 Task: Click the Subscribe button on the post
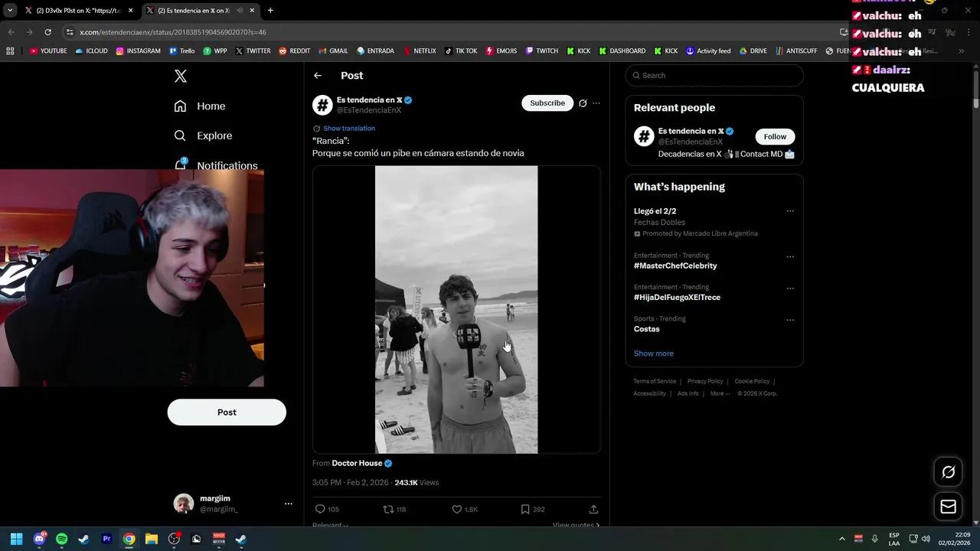pyautogui.click(x=547, y=103)
